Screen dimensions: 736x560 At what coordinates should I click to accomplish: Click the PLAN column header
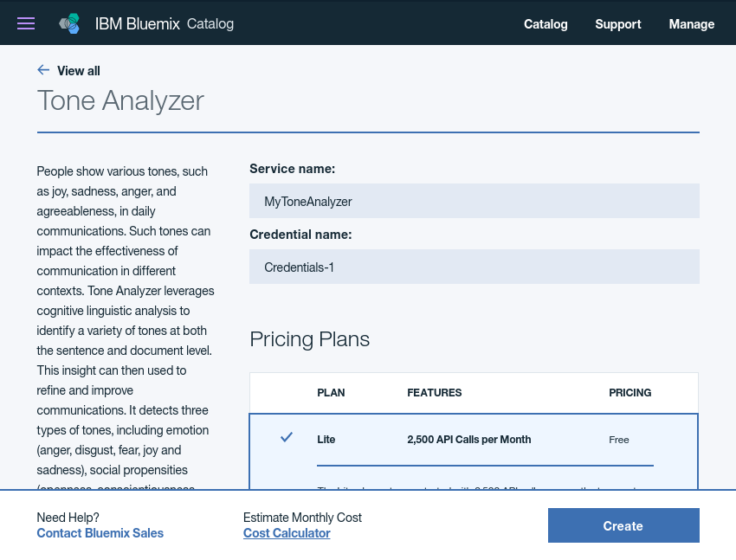point(331,393)
